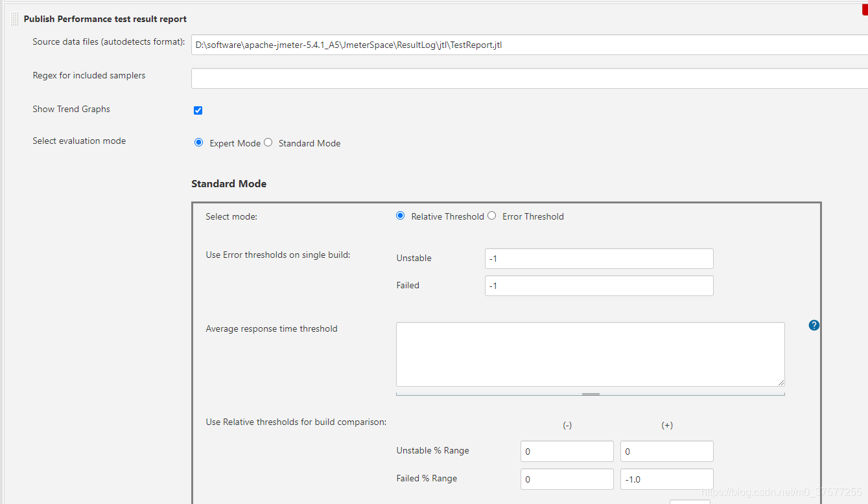This screenshot has height=504, width=868.
Task: Click the Show Trend Graphs label
Action: (x=71, y=109)
